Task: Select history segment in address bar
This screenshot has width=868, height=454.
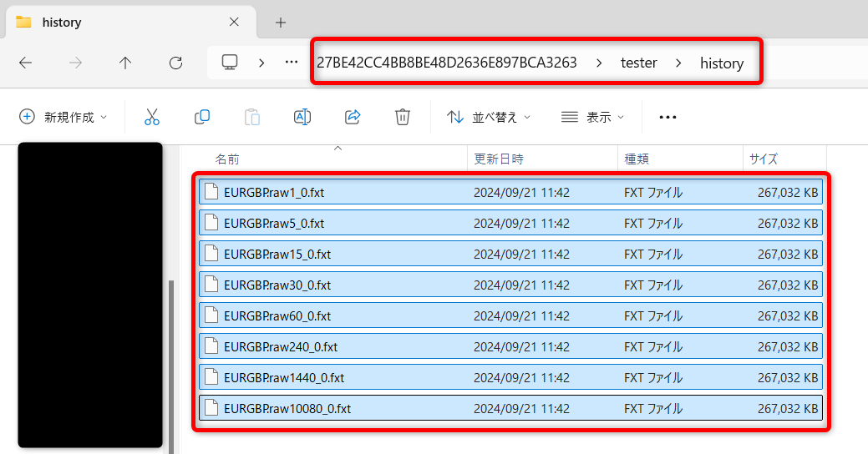Action: point(722,63)
